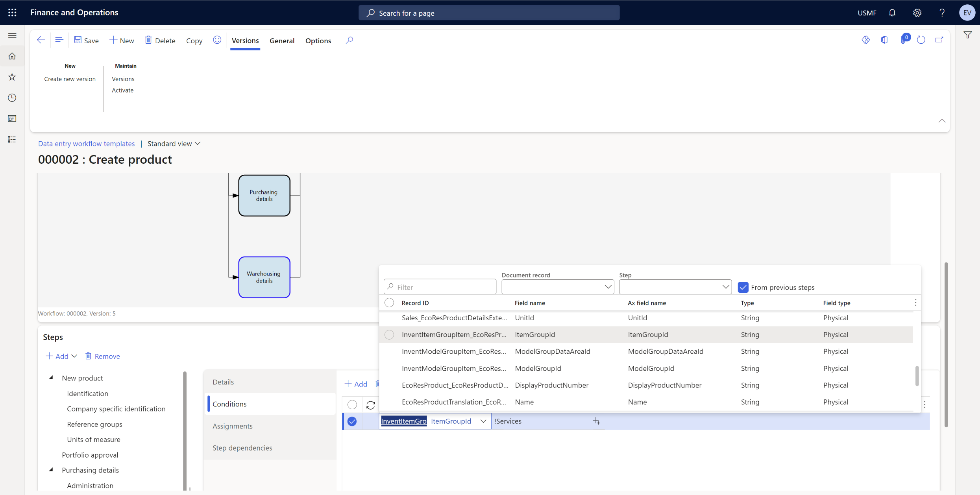Click the refresh icon in conditions grid header

point(370,404)
